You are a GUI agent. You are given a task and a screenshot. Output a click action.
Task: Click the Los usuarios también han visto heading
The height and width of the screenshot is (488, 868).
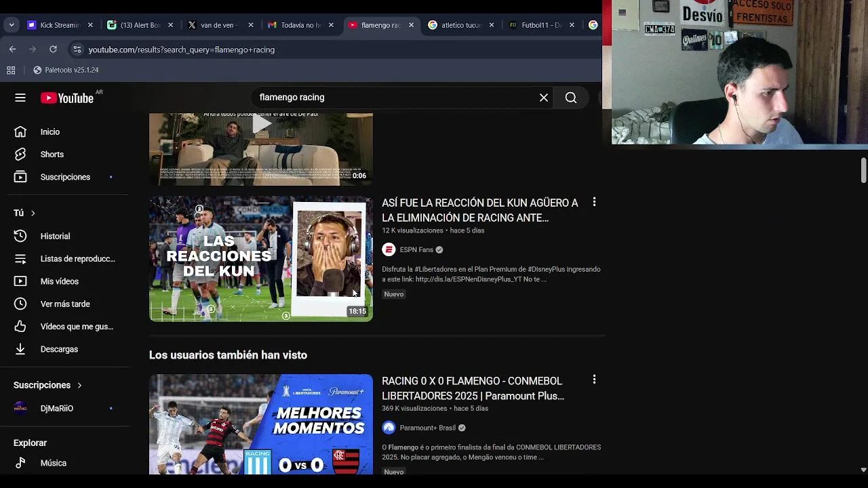coord(228,355)
